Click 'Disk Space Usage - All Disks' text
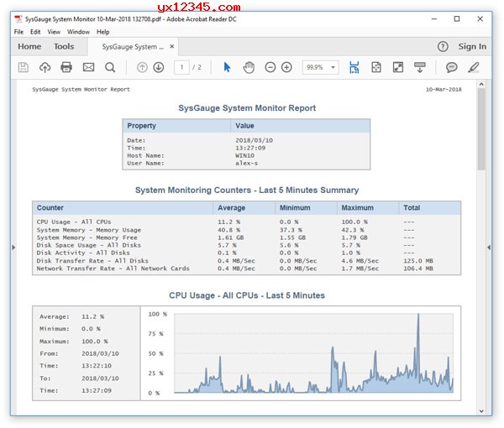The image size is (504, 428). 89,245
